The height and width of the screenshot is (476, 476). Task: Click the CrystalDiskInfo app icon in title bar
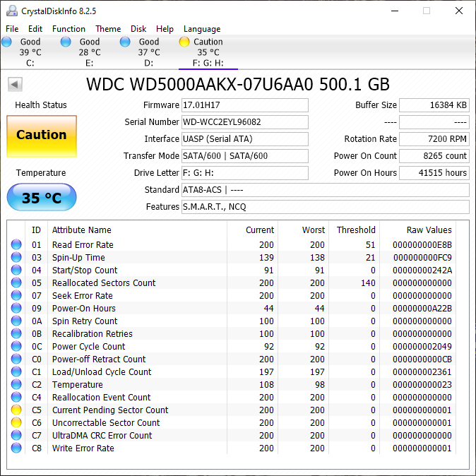coord(12,11)
